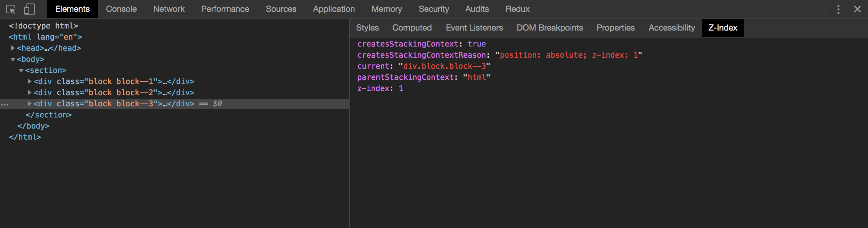Screen dimensions: 868x228
Task: Open the DOM Breakpoints pane
Action: point(550,28)
